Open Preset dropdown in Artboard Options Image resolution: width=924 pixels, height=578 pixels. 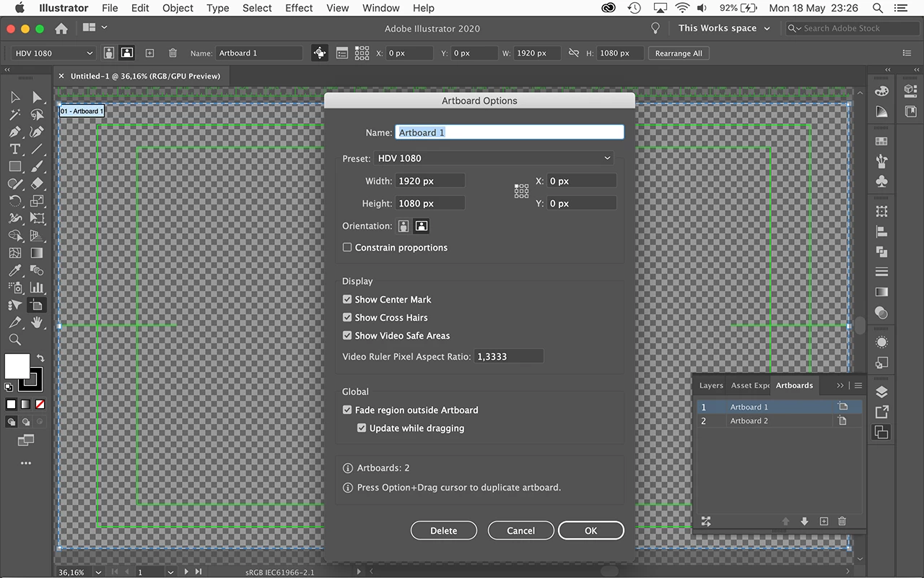click(494, 158)
